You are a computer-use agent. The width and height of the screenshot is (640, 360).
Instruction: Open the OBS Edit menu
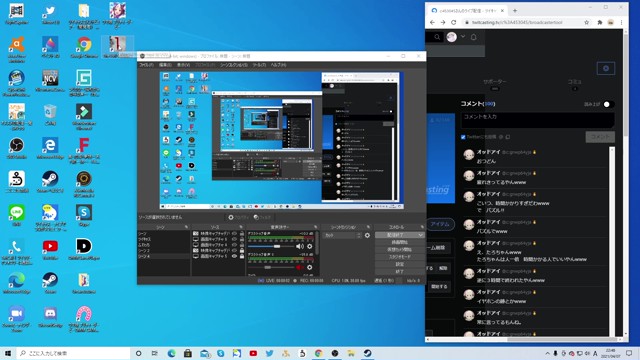pos(165,65)
